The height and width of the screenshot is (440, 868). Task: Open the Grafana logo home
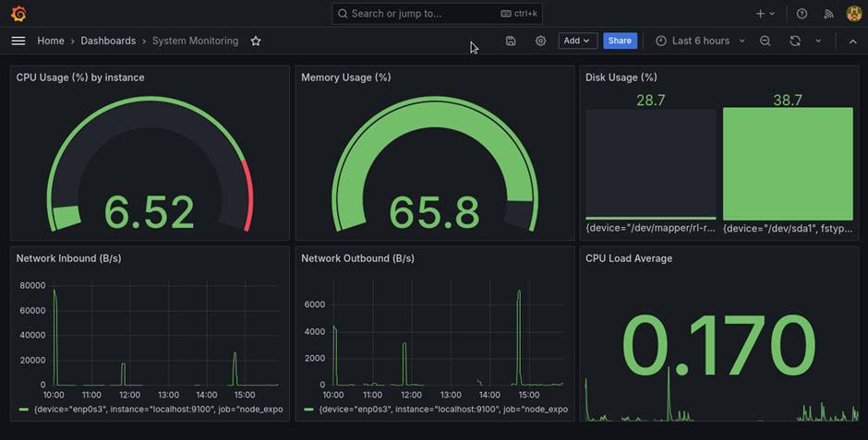(18, 13)
